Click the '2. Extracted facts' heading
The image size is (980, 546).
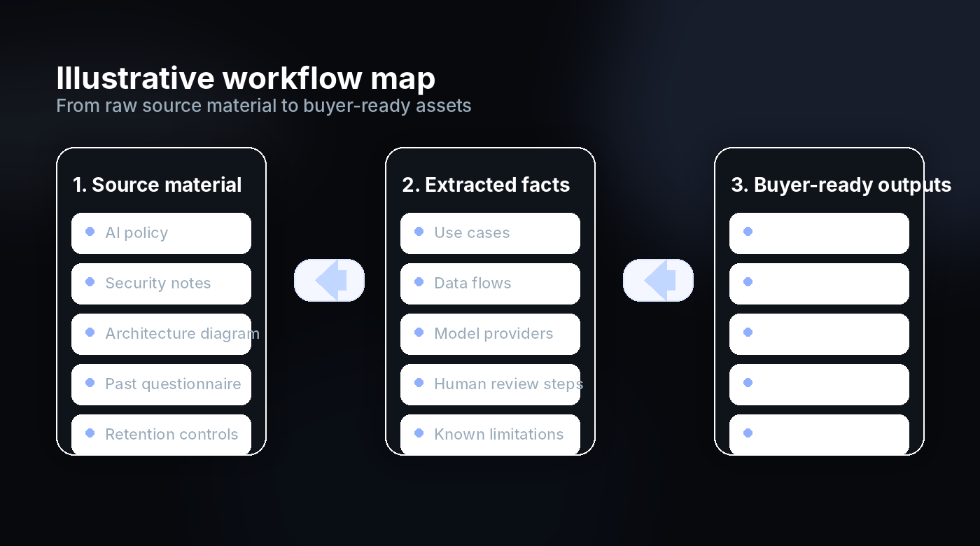[x=486, y=185]
